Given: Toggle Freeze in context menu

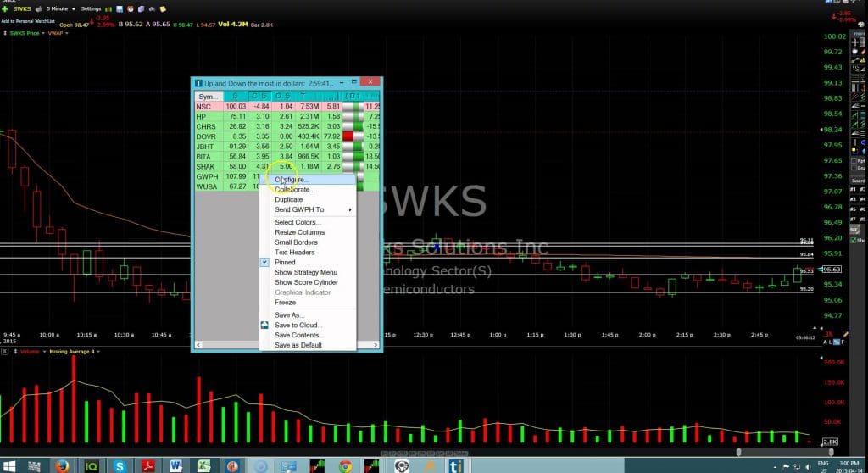Looking at the screenshot, I should (x=308, y=303).
